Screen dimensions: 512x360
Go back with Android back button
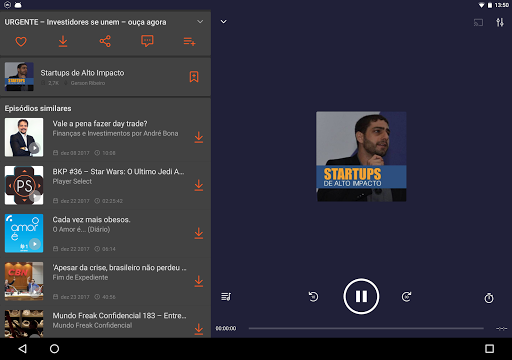[23, 349]
